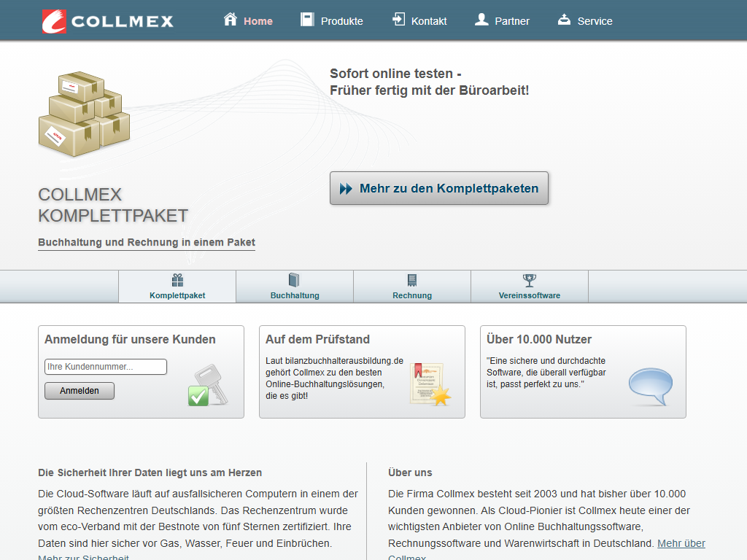Click the COLLMEX KOMPLETTPAKET heading

[113, 205]
